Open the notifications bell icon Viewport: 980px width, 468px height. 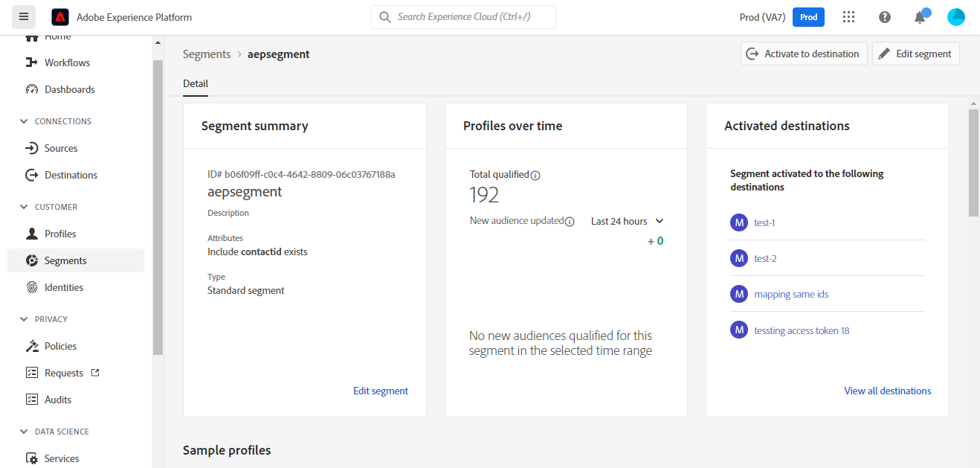point(920,17)
